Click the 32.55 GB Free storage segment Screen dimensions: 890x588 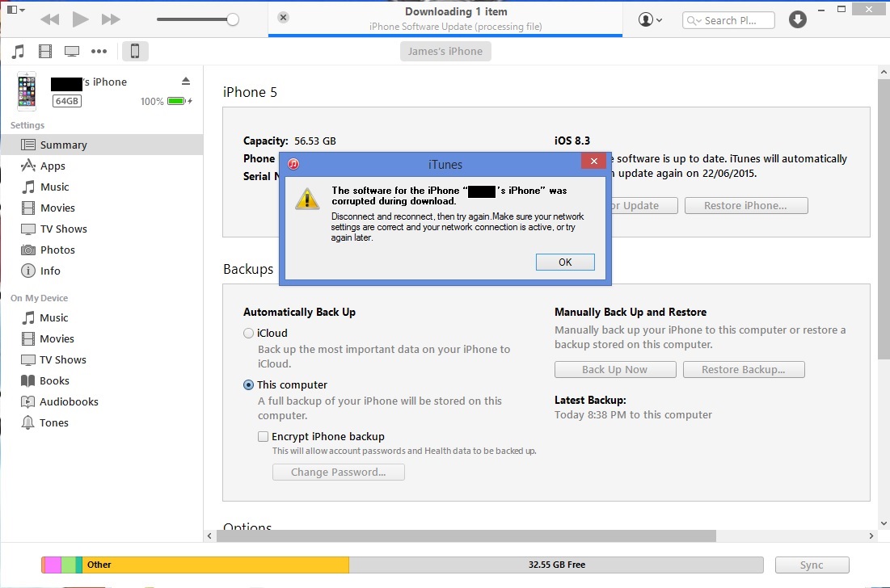[556, 565]
